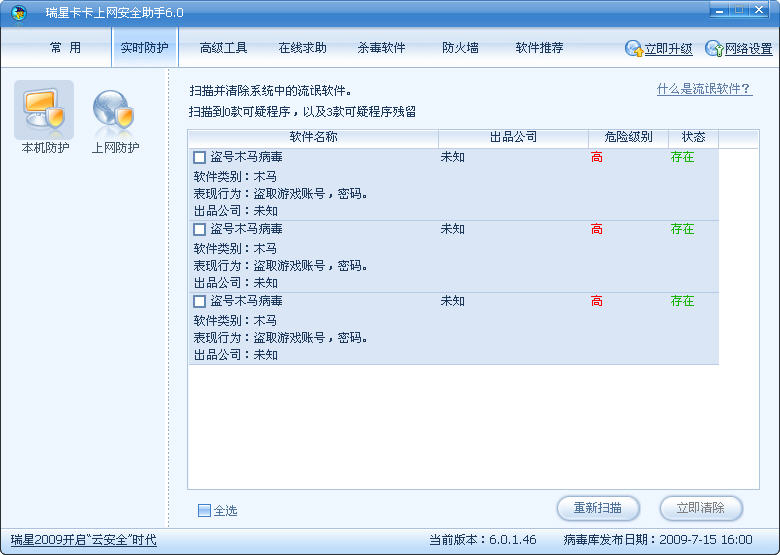
Task: Sort by the 状态 column header
Action: (x=693, y=137)
